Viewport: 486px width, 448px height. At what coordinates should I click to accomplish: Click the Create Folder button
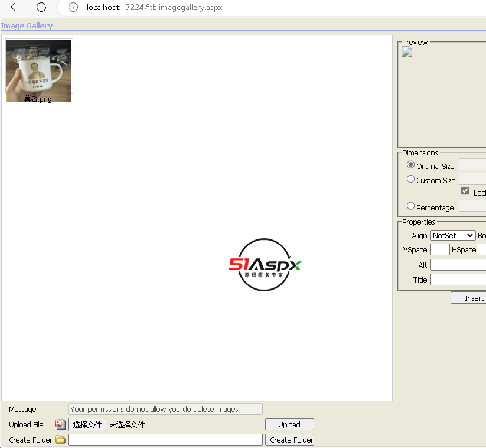coord(289,440)
